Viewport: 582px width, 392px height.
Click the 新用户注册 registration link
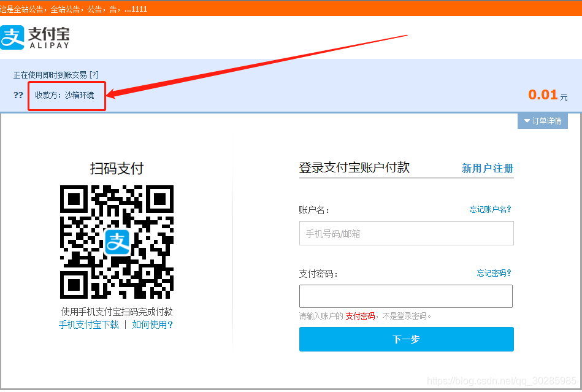pos(488,168)
